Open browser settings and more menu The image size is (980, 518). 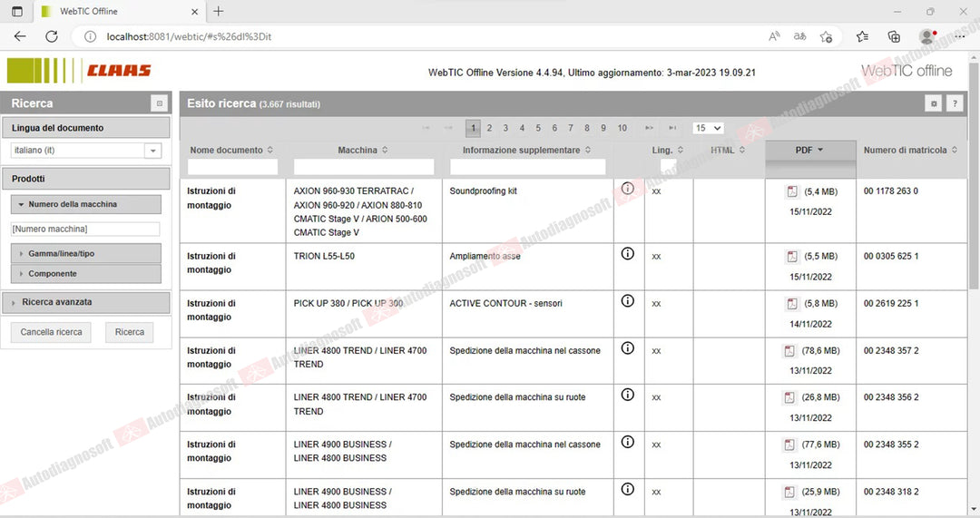[x=960, y=37]
